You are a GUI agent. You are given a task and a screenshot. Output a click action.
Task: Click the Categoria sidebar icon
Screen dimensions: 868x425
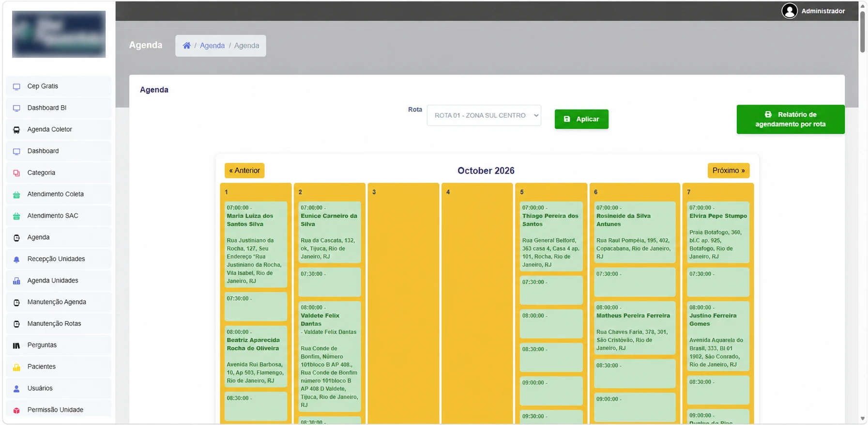coord(16,173)
